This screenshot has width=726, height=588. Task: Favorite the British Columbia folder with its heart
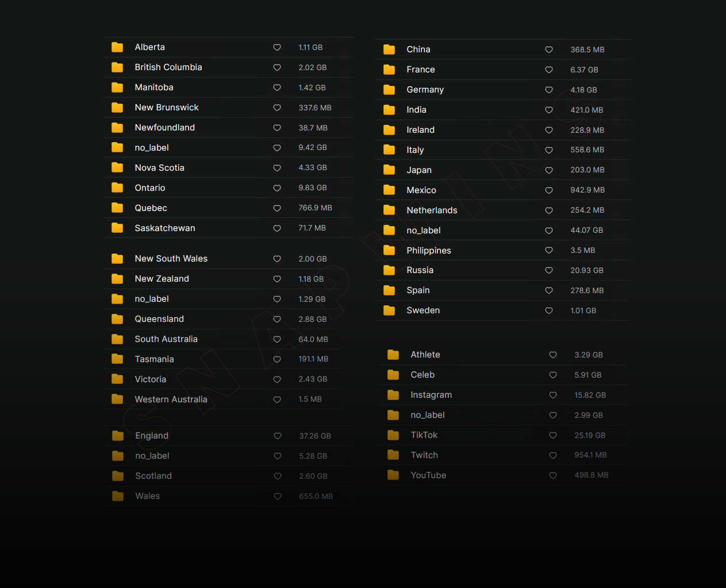tap(277, 67)
